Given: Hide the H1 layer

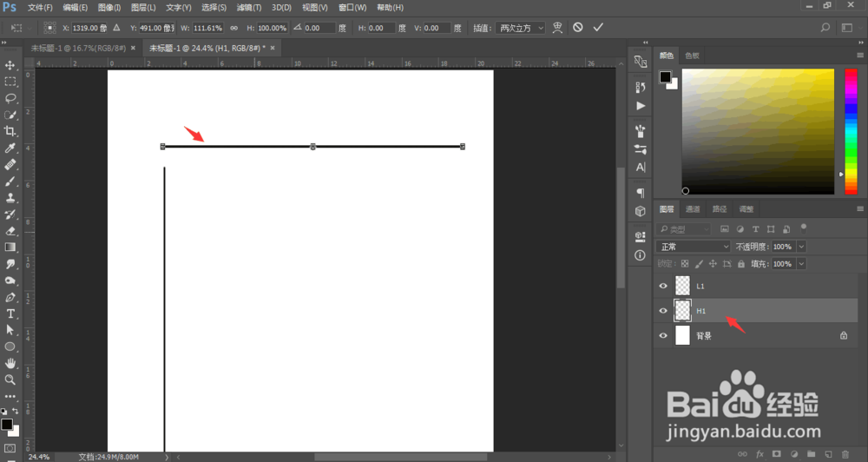Looking at the screenshot, I should coord(663,311).
